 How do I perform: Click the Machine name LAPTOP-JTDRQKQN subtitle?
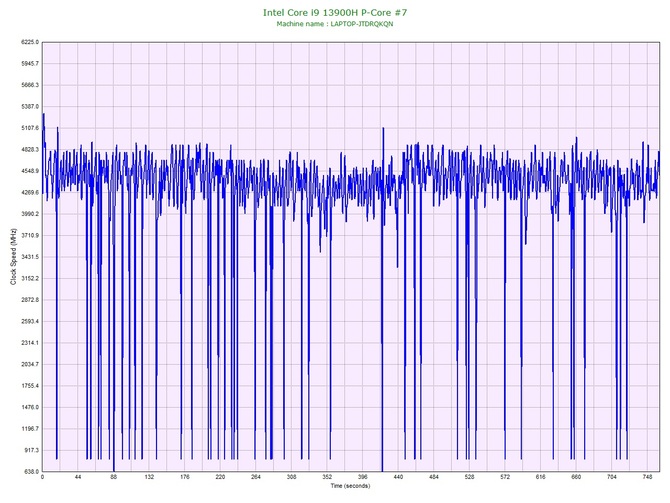[x=335, y=24]
